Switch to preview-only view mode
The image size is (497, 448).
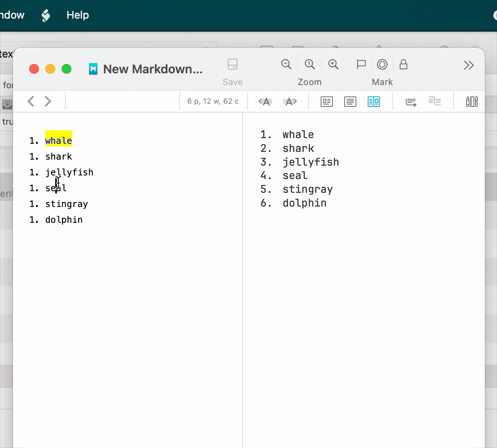(x=327, y=102)
